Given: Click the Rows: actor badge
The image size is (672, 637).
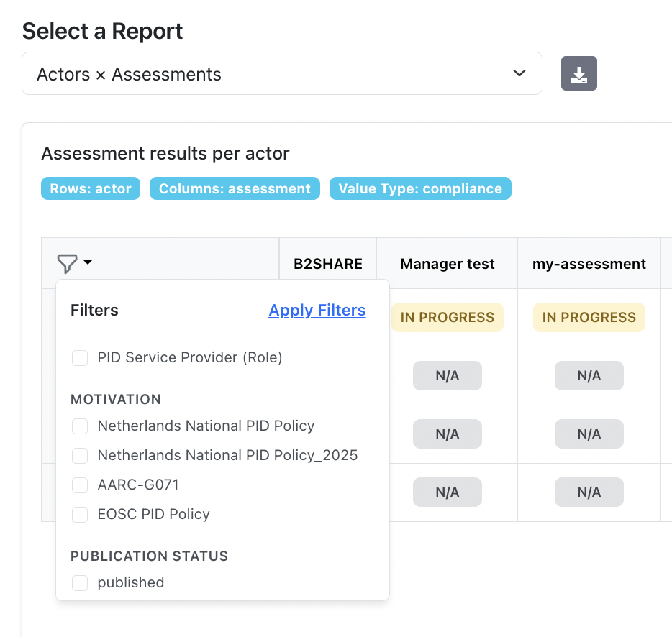Looking at the screenshot, I should [91, 188].
